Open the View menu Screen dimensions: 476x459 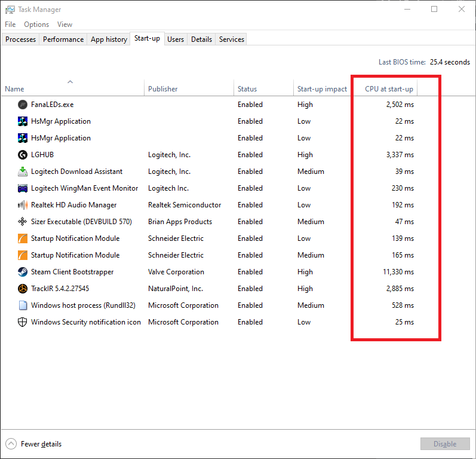point(65,25)
